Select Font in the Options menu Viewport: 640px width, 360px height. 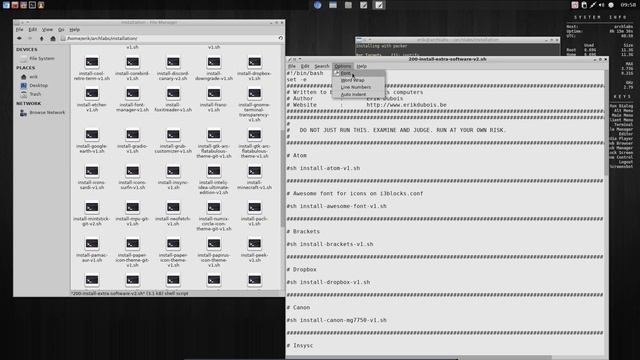(x=358, y=73)
